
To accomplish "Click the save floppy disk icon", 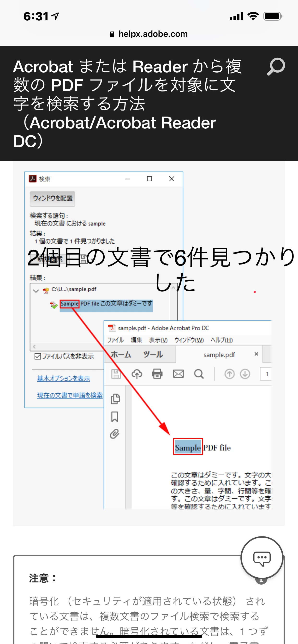I will tap(116, 374).
